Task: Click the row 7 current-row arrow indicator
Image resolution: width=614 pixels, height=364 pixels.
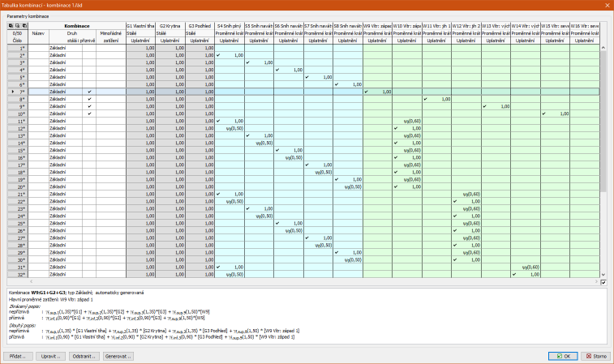Action: 11,92
